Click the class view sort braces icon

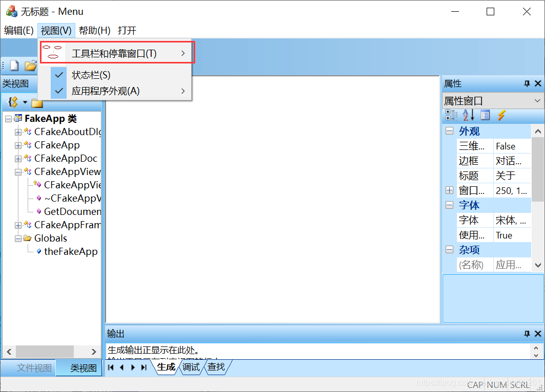13,102
